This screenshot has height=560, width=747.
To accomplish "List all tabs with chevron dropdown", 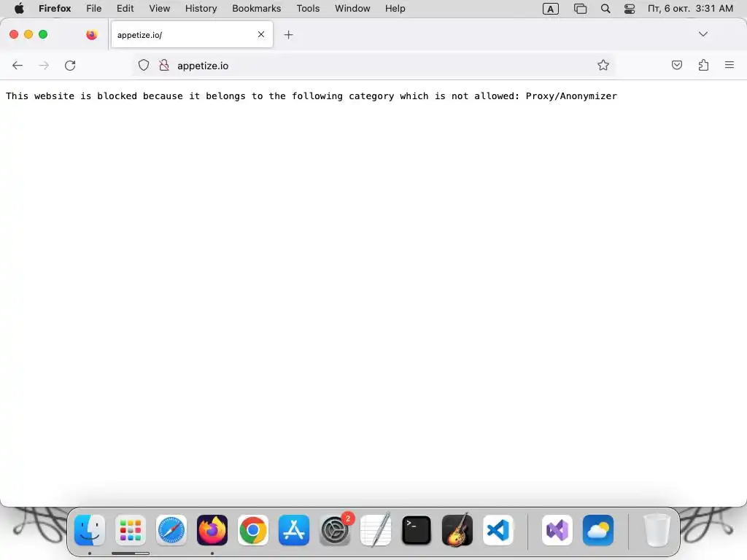I will click(703, 34).
